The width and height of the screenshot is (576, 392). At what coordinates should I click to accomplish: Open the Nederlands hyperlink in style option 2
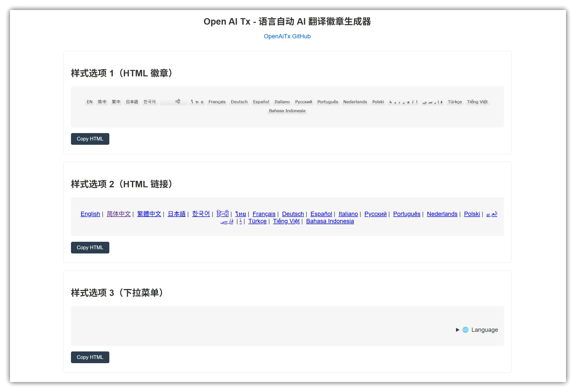coord(442,214)
